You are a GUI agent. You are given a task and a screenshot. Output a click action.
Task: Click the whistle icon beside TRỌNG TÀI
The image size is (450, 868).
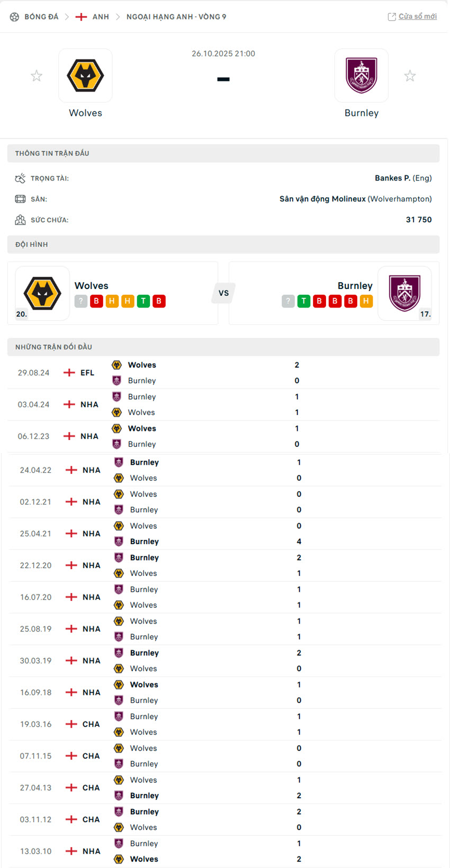pos(21,178)
